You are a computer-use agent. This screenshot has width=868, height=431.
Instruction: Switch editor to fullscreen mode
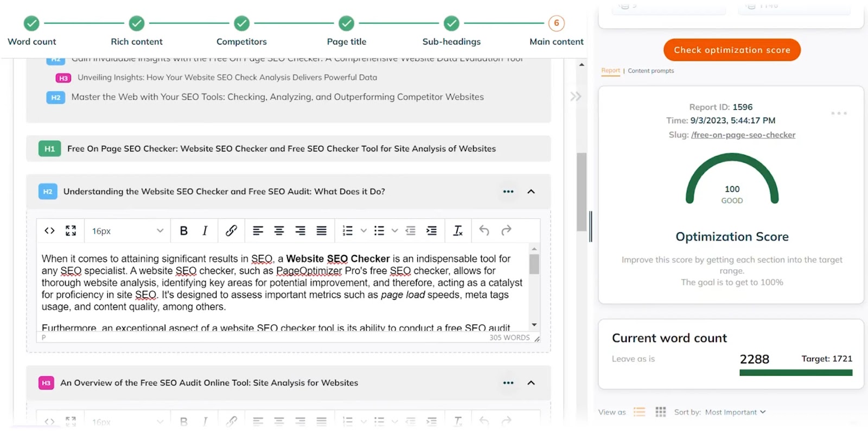click(x=71, y=231)
